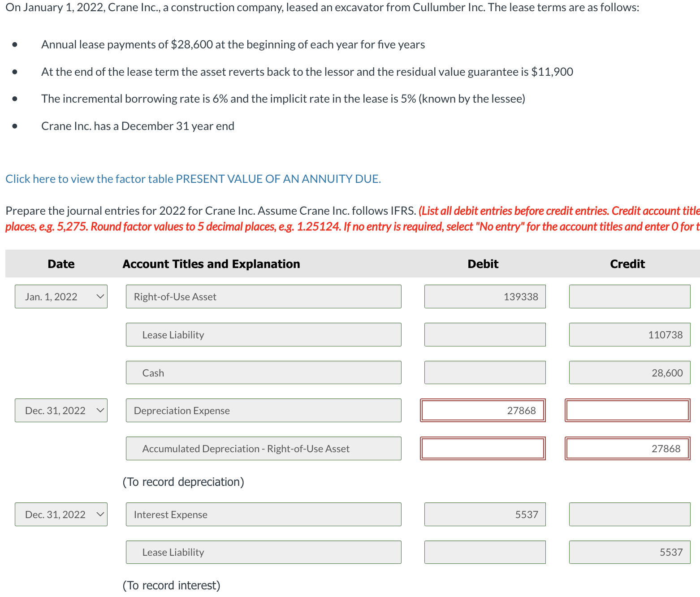Click the Depreciation Expense account field
The width and height of the screenshot is (700, 597).
pyautogui.click(x=263, y=410)
